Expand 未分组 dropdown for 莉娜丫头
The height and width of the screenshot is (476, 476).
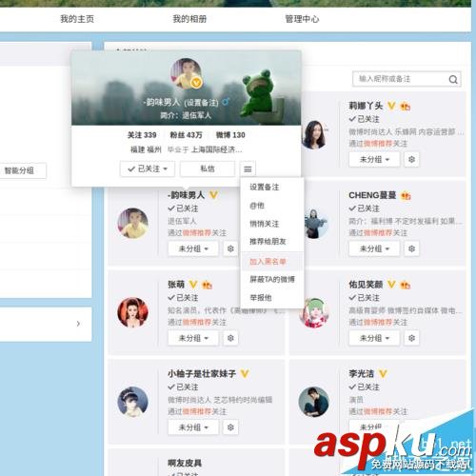pos(374,159)
